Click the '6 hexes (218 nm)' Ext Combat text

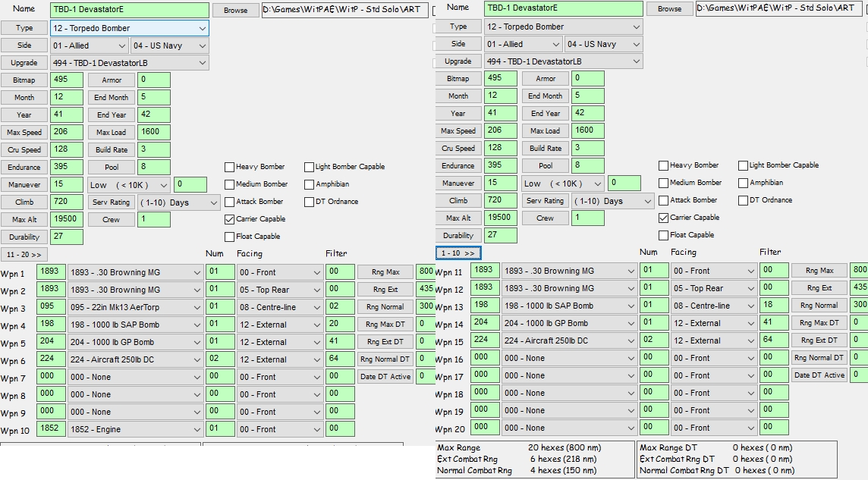[564, 460]
